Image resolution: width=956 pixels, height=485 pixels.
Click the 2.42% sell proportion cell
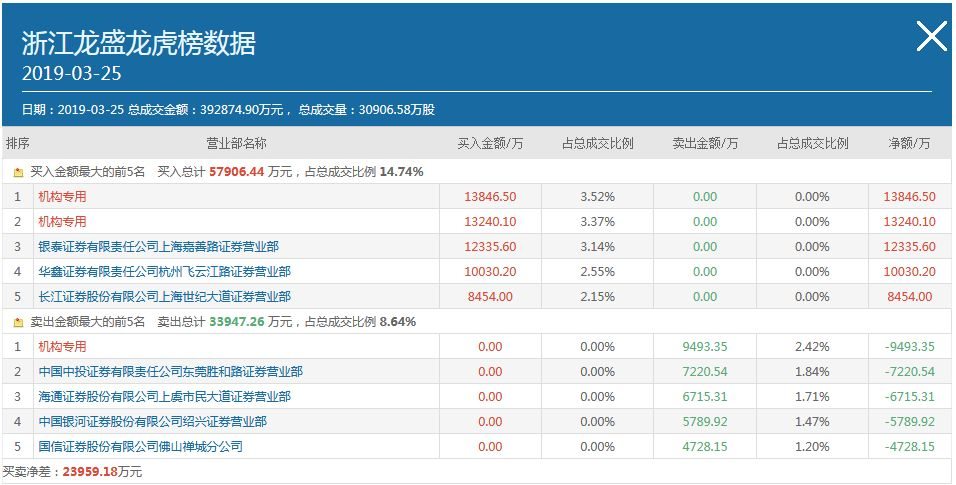tap(812, 347)
